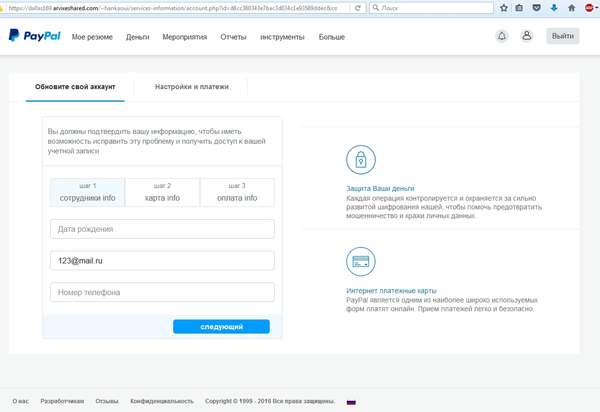Select the шаг 2 карта info step

pos(162,192)
